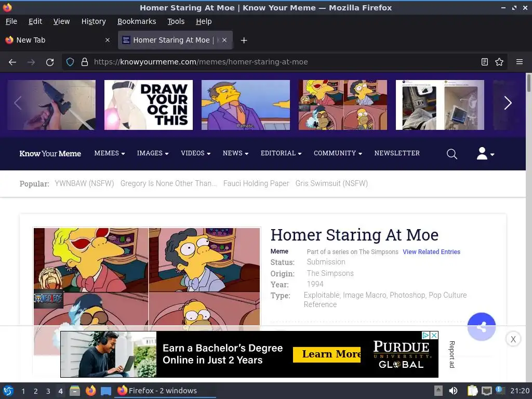The width and height of the screenshot is (532, 399).
Task: Move the carousel back with left arrow
Action: click(18, 103)
